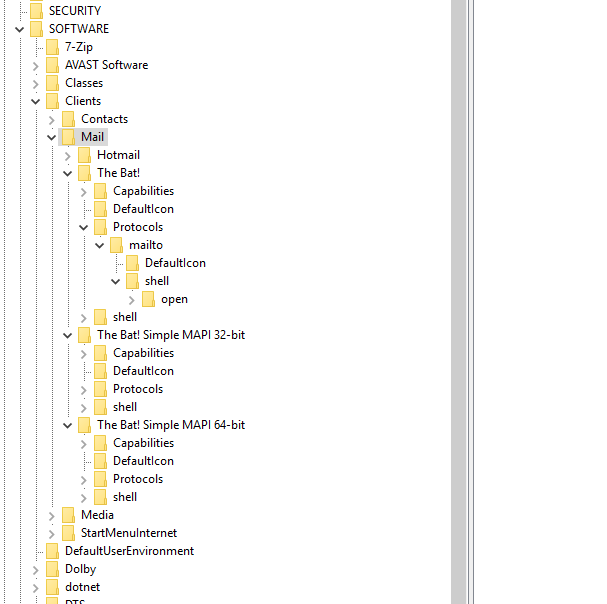Expand the Media key
Viewport: 607px width, 604px height.
point(52,516)
